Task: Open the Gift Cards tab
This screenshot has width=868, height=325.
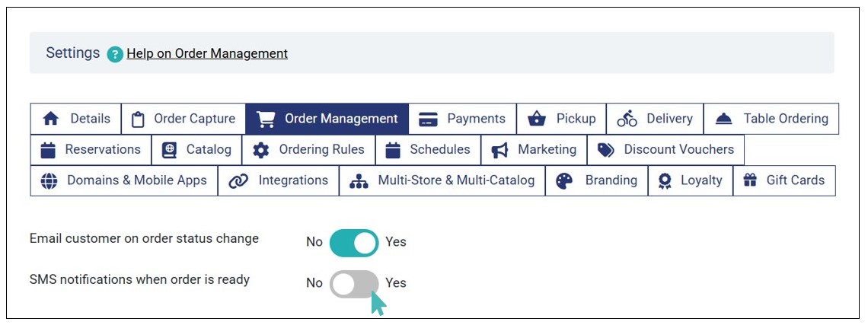Action: [x=784, y=181]
